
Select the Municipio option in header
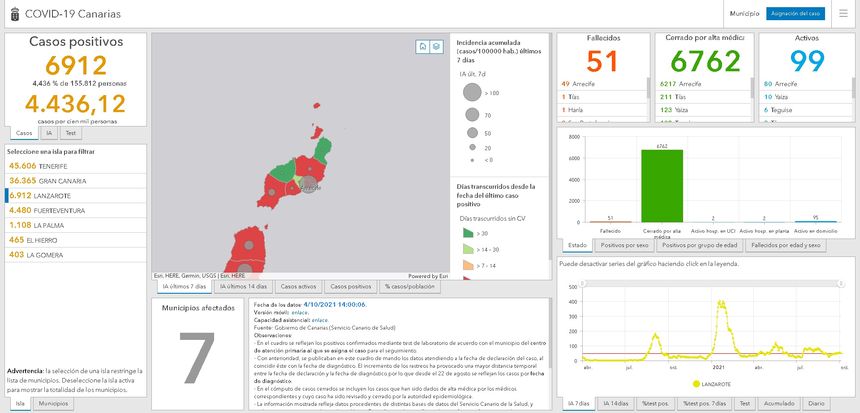pyautogui.click(x=745, y=14)
